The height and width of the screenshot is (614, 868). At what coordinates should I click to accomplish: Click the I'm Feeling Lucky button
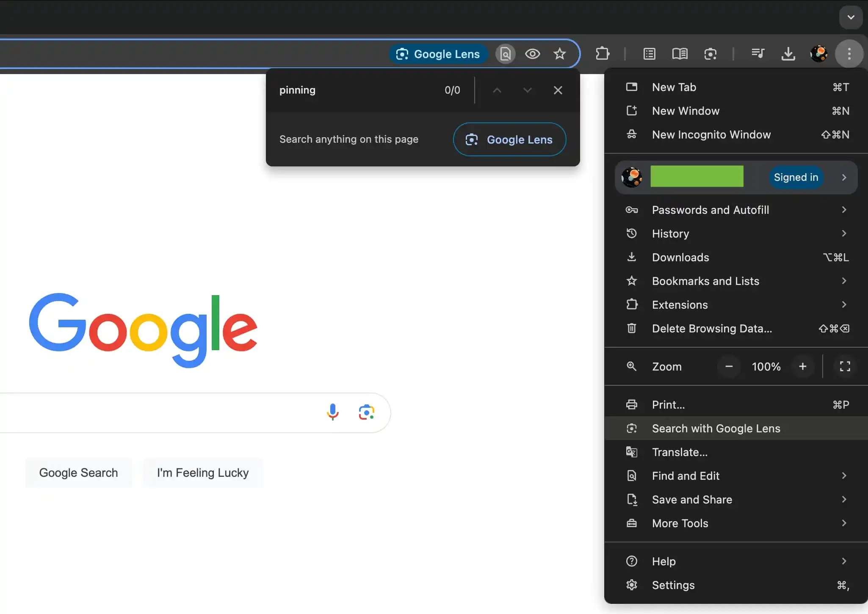[202, 472]
